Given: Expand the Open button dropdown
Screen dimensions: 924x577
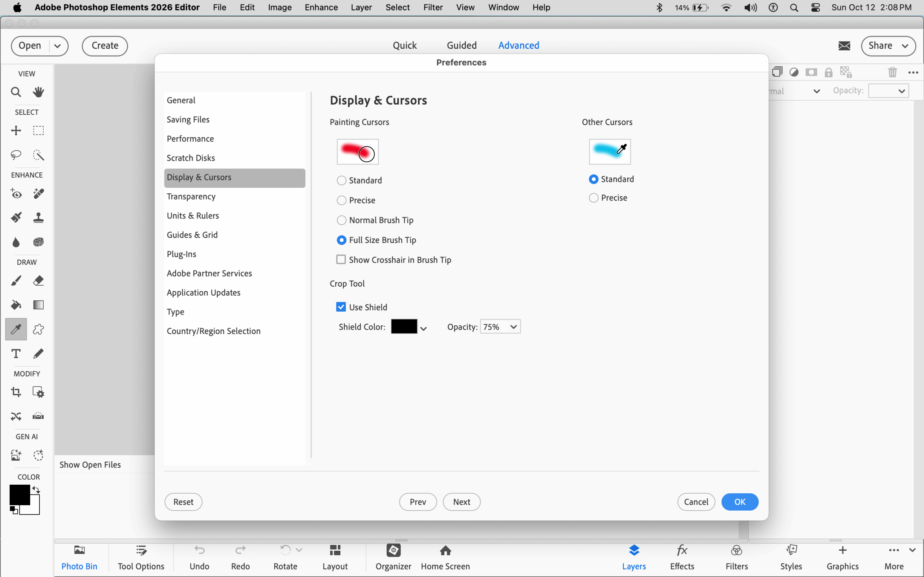Looking at the screenshot, I should (58, 46).
